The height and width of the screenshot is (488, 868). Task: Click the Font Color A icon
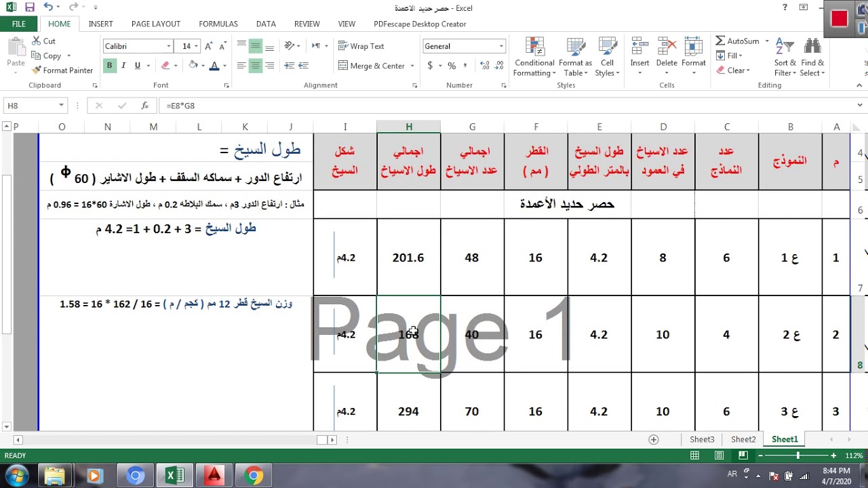pyautogui.click(x=214, y=66)
